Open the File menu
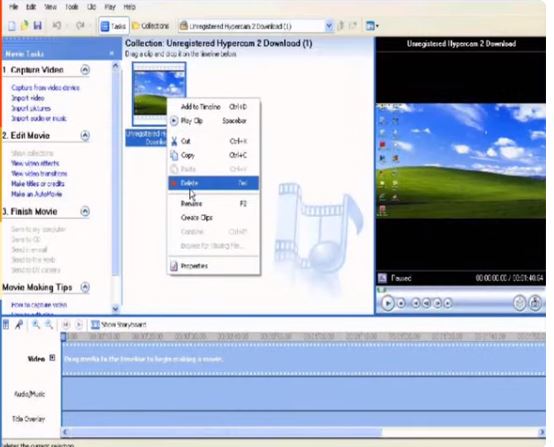554x447 pixels. coord(13,7)
